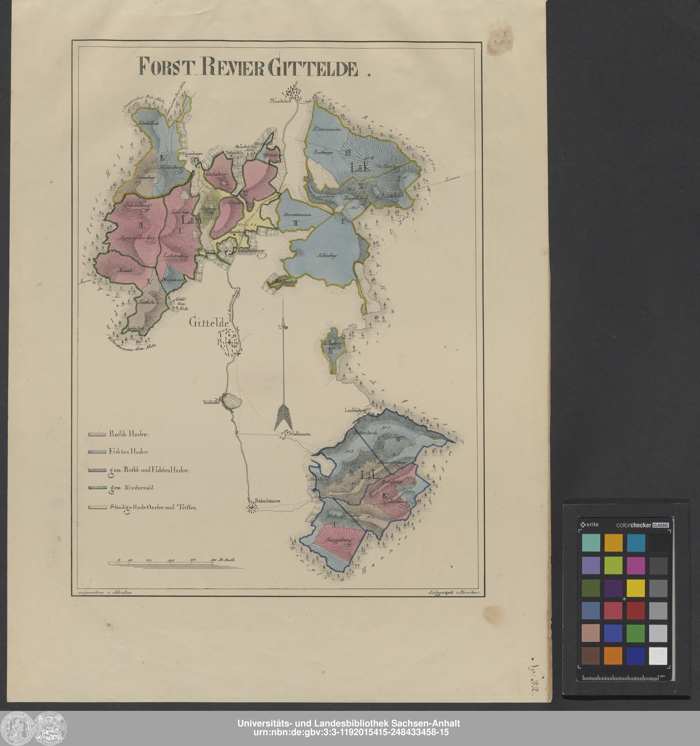Pick the magenta patch on the colorchecker
Screen dimensions: 700x746
point(636,565)
